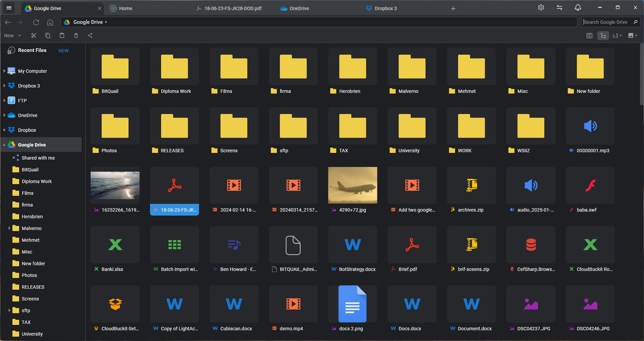Toggle the folder tree panel
This screenshot has width=644, height=341.
click(x=603, y=35)
